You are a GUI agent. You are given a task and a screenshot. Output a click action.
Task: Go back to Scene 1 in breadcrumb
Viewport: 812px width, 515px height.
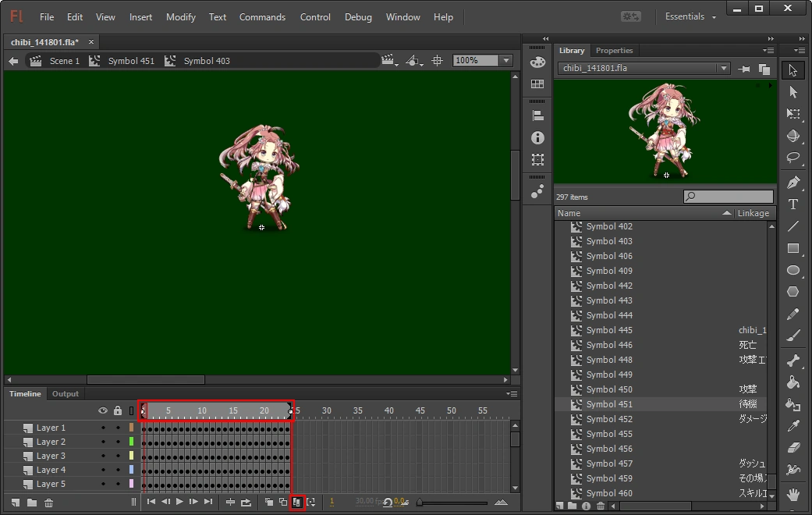coord(64,61)
